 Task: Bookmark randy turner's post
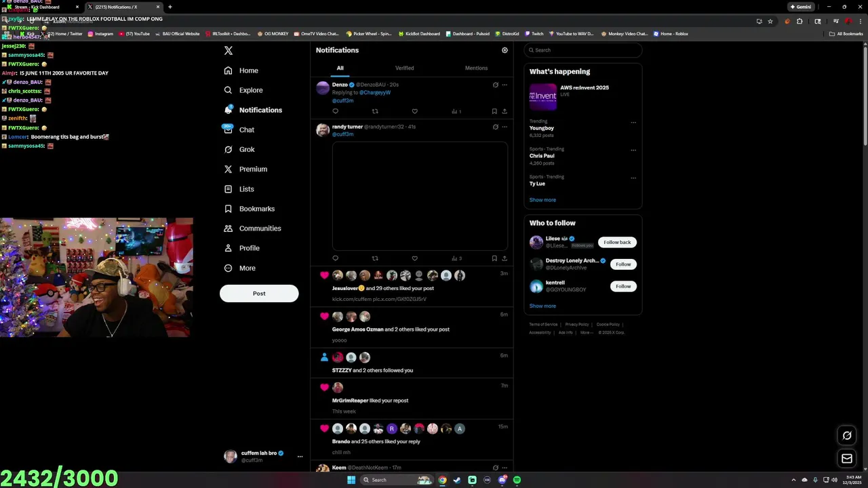(494, 258)
